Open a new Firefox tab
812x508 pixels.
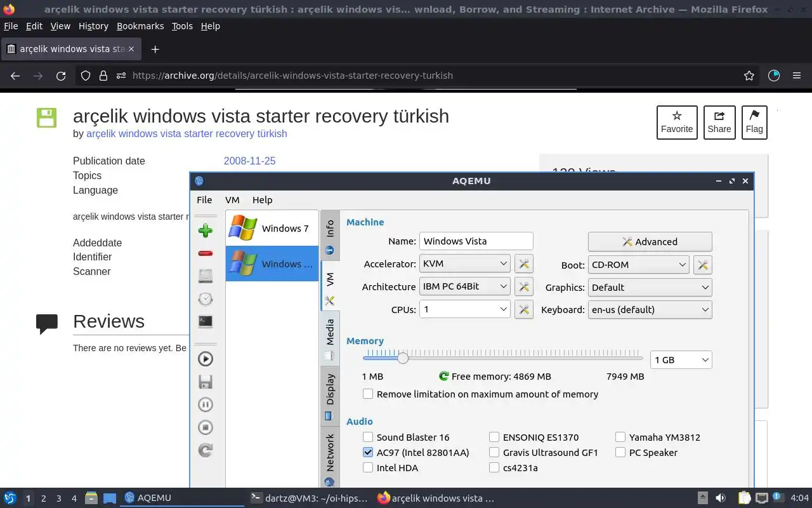(x=155, y=49)
